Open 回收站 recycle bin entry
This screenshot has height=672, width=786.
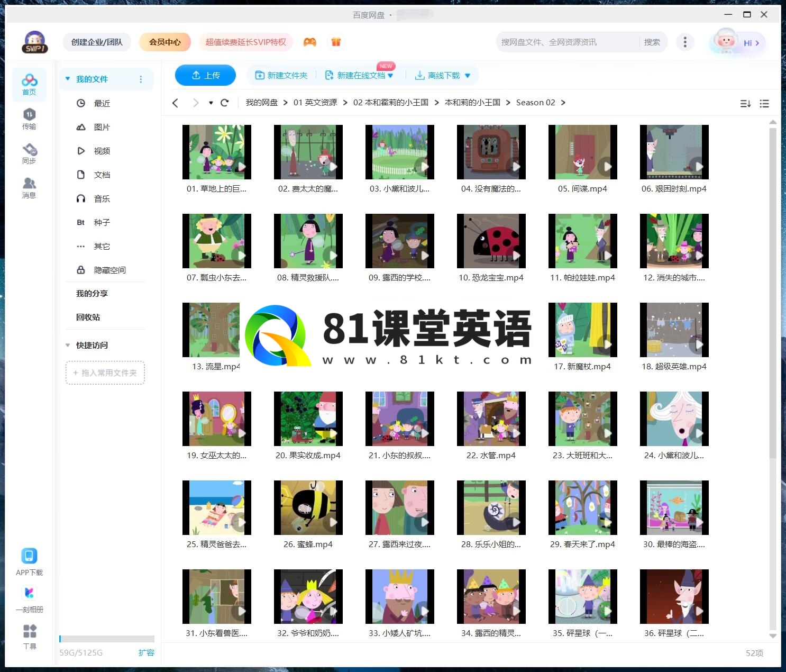tap(88, 317)
